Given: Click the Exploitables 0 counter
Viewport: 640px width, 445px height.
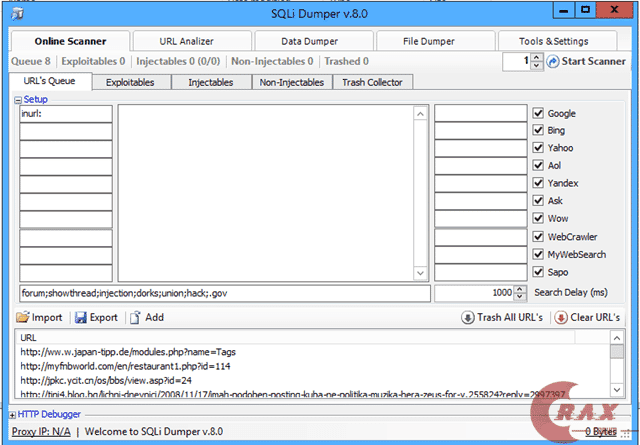Looking at the screenshot, I should click(x=93, y=62).
